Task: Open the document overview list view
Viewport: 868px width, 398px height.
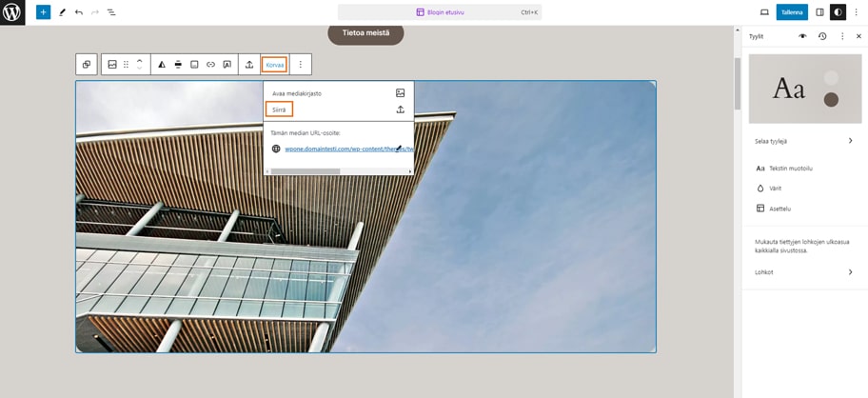Action: 111,12
